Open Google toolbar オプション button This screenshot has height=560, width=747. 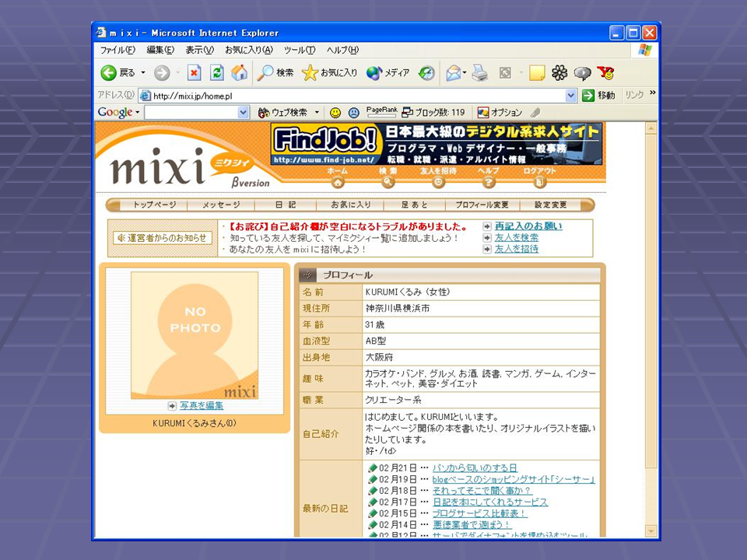click(500, 112)
